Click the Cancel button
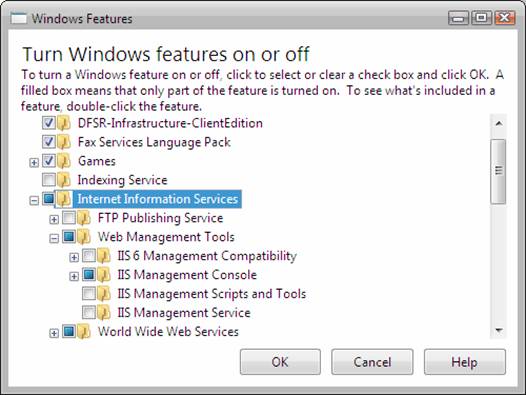This screenshot has height=395, width=526. [372, 362]
